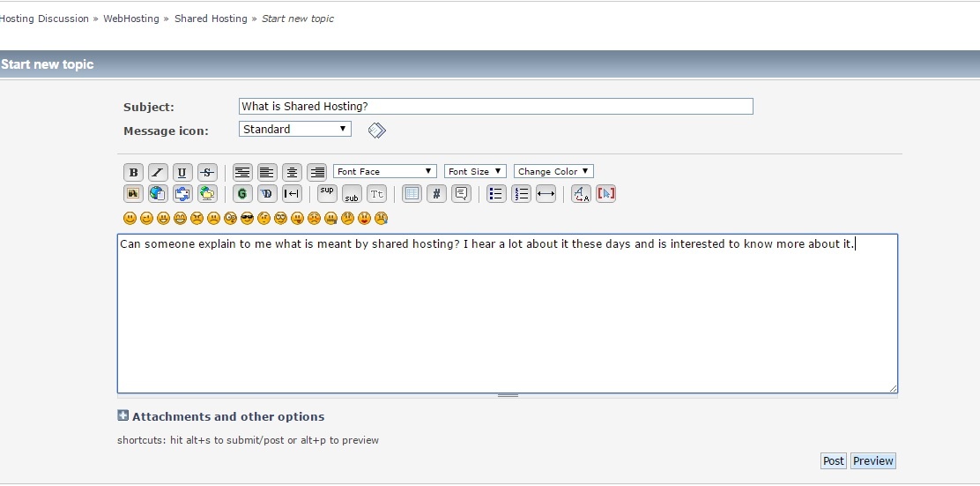Open the Font Face dropdown
Screen dimensions: 980x486
[385, 171]
